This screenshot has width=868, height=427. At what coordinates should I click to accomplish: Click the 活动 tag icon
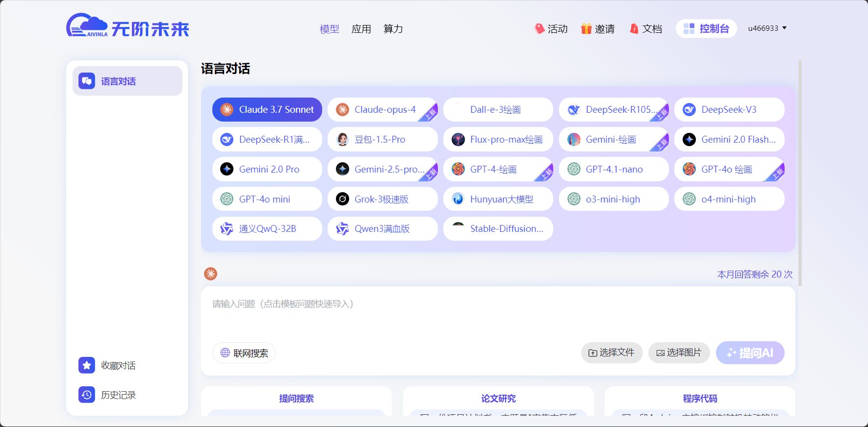tap(539, 28)
